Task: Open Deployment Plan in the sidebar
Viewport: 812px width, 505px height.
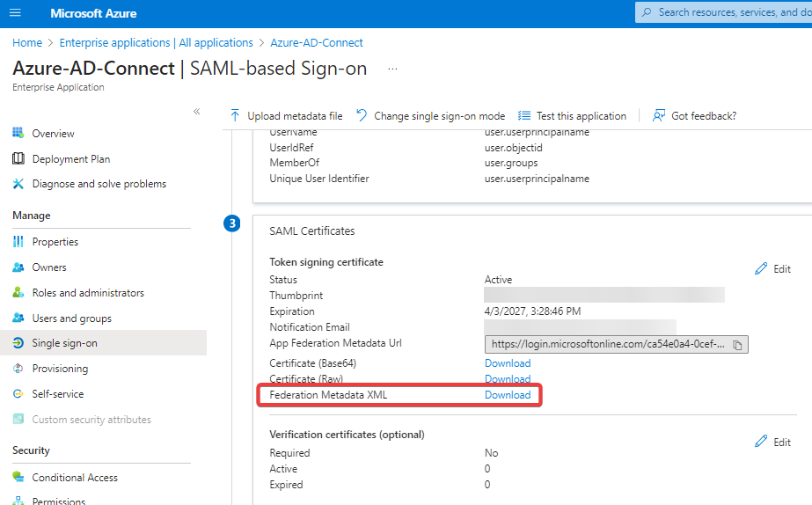Action: tap(71, 159)
